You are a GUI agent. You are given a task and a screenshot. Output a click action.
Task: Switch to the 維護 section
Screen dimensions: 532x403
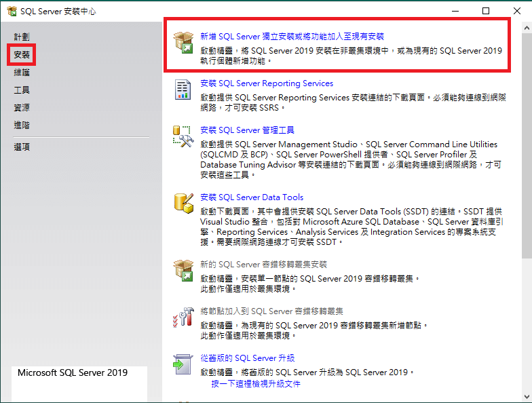point(22,72)
